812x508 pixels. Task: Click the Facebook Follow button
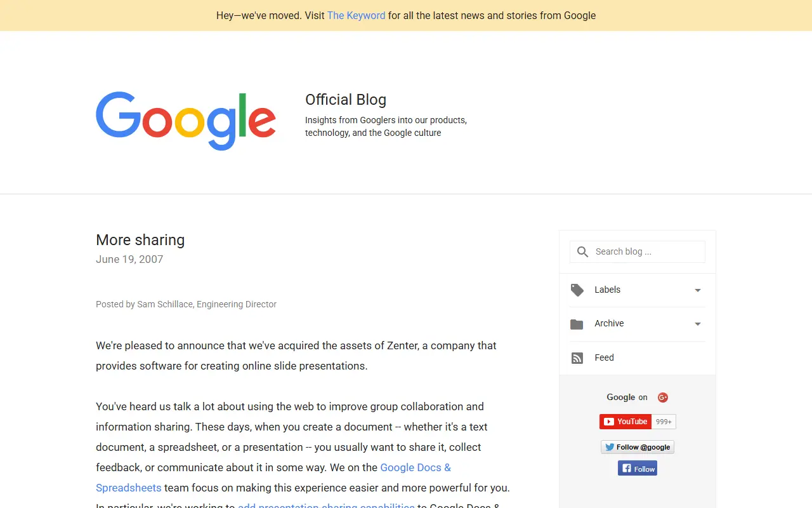[x=638, y=469]
